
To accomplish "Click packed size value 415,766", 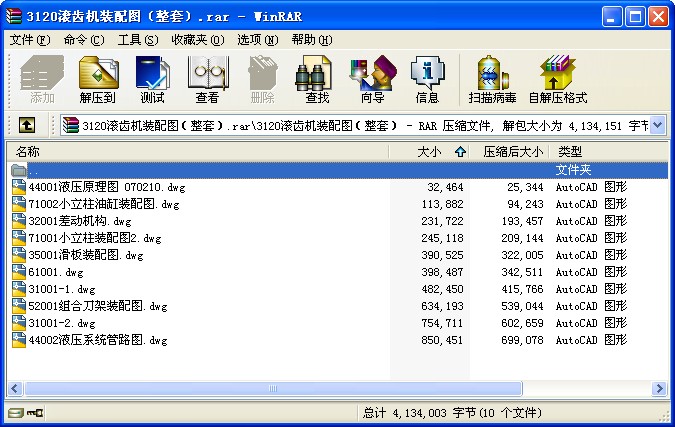I will point(522,289).
